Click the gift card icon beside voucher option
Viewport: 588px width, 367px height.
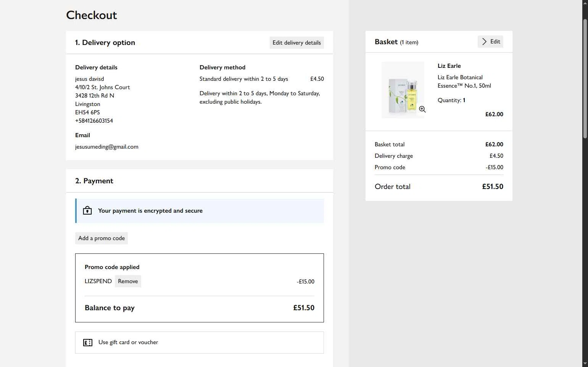88,343
